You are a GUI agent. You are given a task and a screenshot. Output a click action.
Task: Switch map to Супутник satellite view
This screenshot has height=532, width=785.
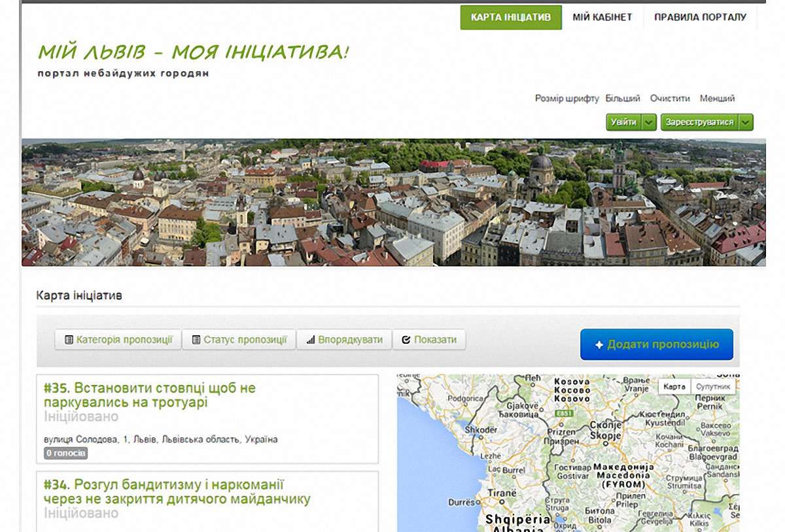tap(712, 387)
